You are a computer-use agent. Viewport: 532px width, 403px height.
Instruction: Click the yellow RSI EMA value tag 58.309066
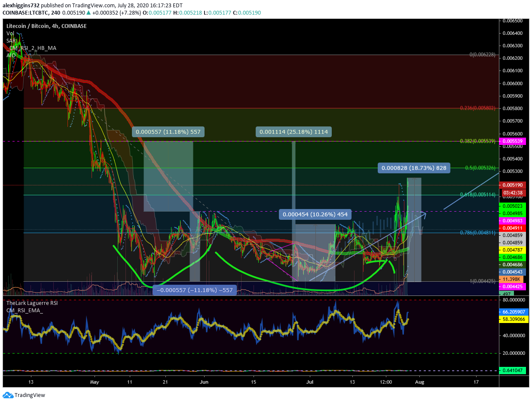pyautogui.click(x=514, y=320)
